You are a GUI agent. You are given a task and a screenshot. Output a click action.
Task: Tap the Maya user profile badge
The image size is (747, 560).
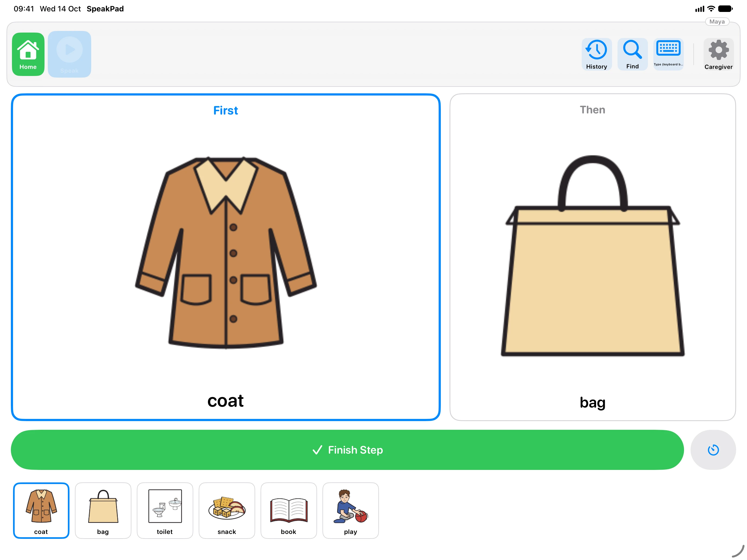point(717,22)
